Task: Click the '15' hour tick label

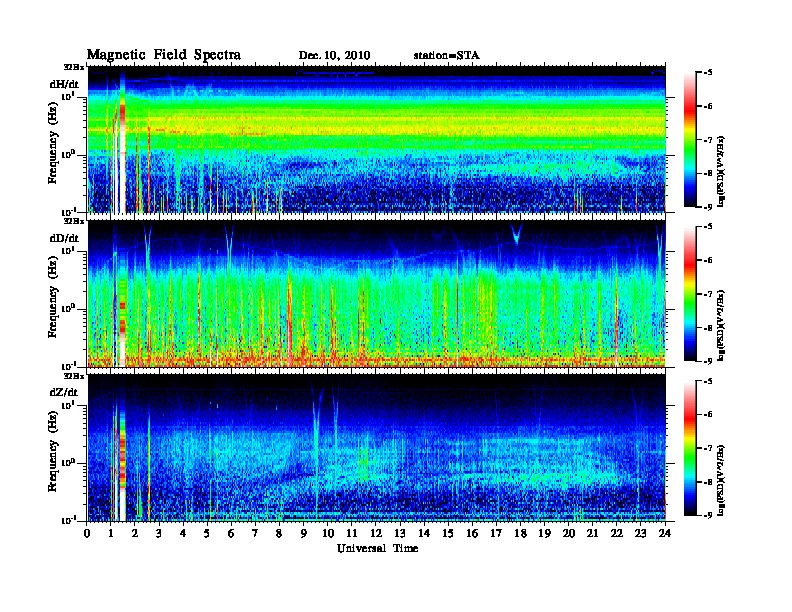Action: [x=448, y=533]
